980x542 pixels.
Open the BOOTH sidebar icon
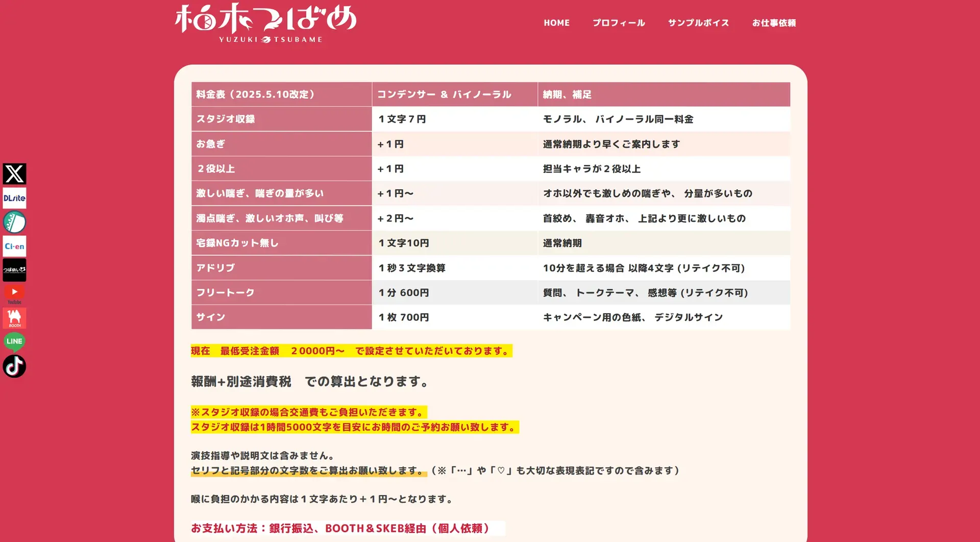coord(14,318)
